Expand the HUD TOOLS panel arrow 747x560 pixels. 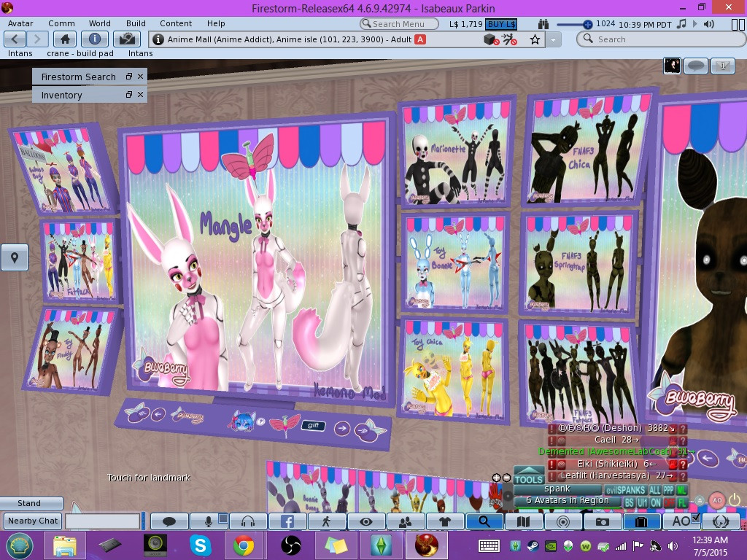(x=528, y=470)
